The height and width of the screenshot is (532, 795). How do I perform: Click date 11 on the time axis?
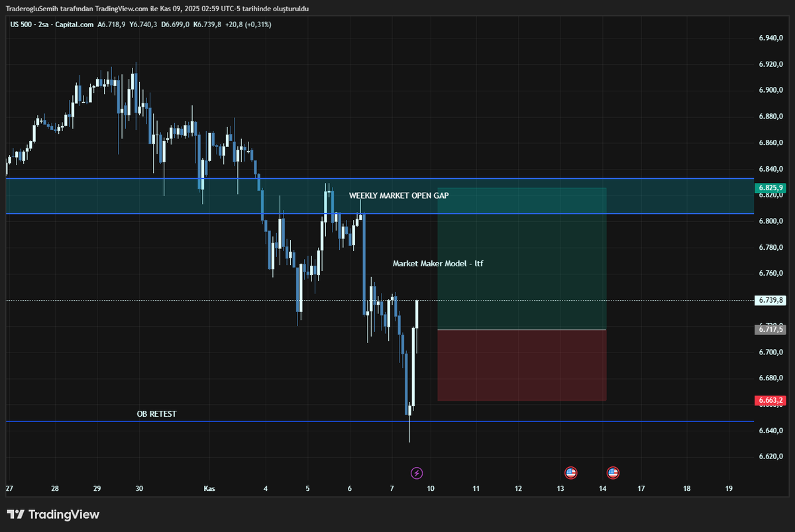[476, 489]
